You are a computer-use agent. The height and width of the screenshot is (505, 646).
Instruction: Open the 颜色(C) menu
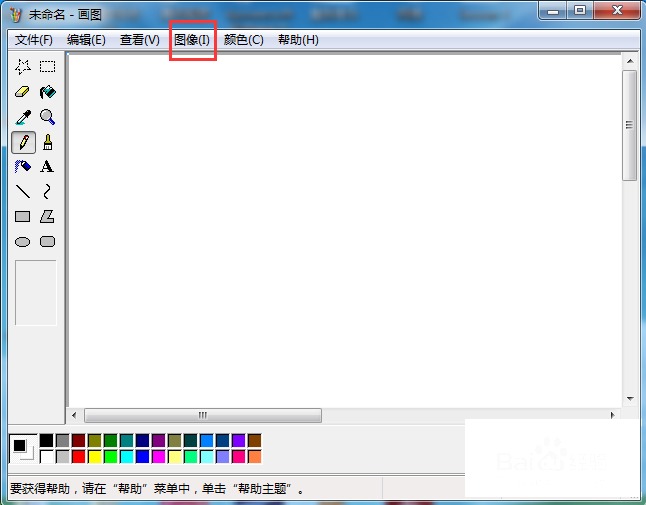tap(243, 40)
